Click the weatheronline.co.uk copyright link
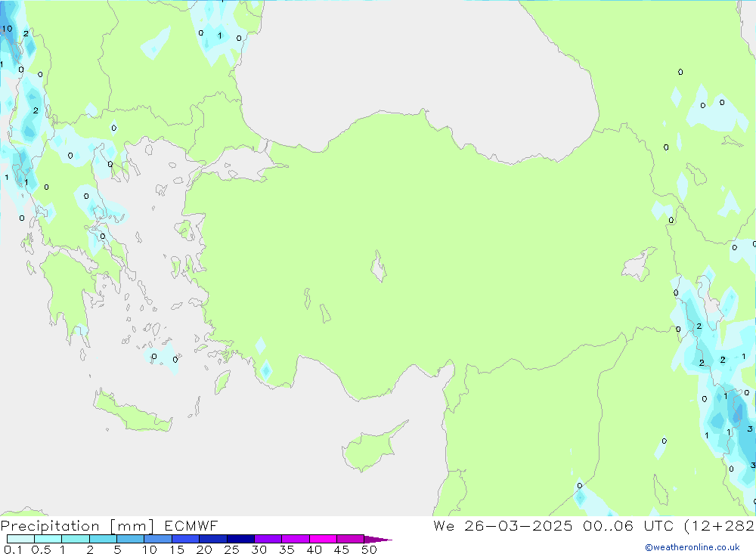 (692, 547)
